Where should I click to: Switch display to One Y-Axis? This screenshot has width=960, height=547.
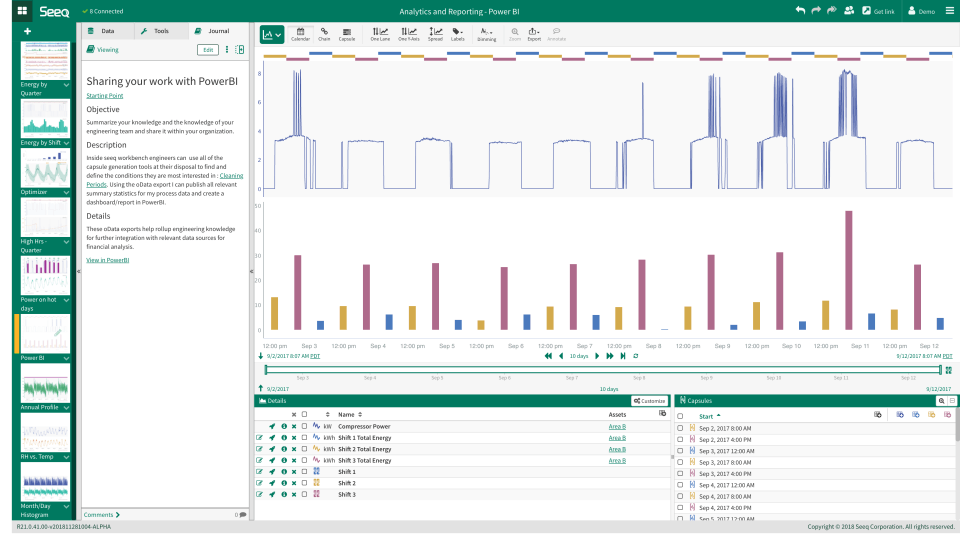[x=408, y=34]
